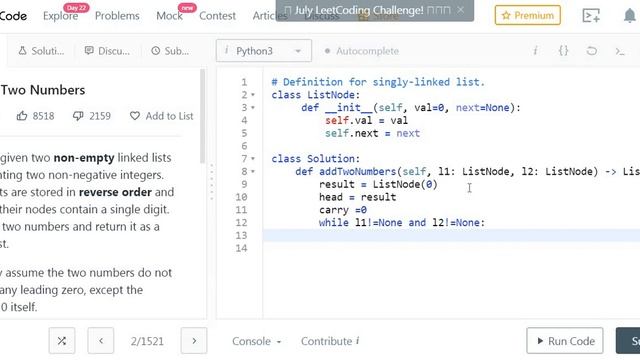Open the playground terminal icon
Viewport: 640px width, 360px height.
click(591, 16)
